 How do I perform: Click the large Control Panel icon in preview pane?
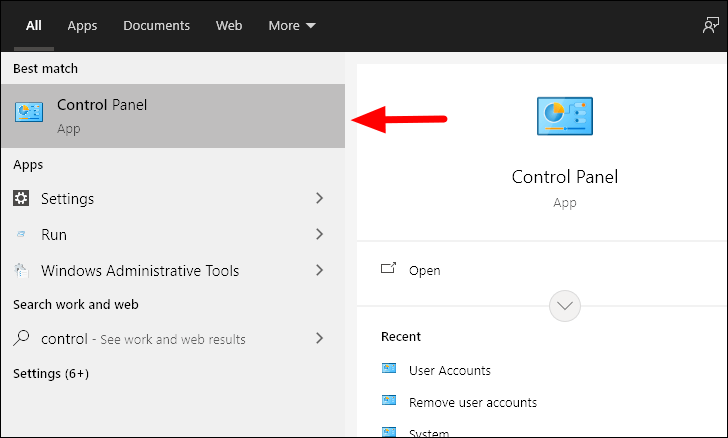pos(565,116)
